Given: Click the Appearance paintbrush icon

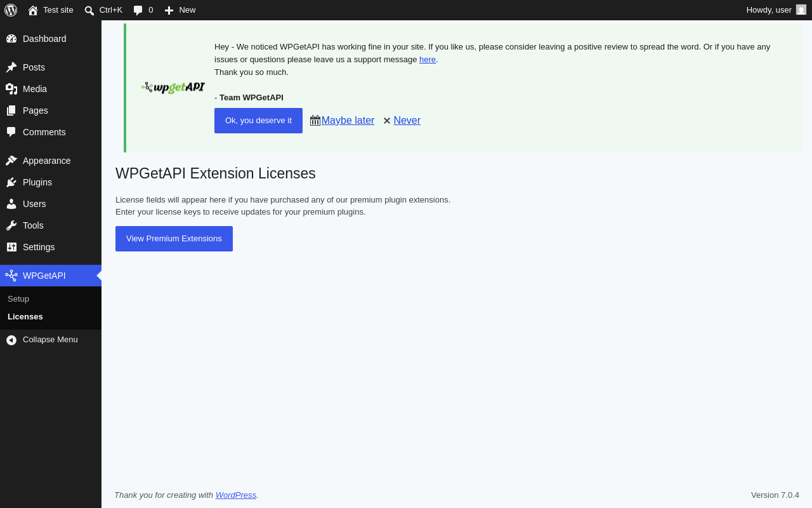Looking at the screenshot, I should tap(11, 161).
